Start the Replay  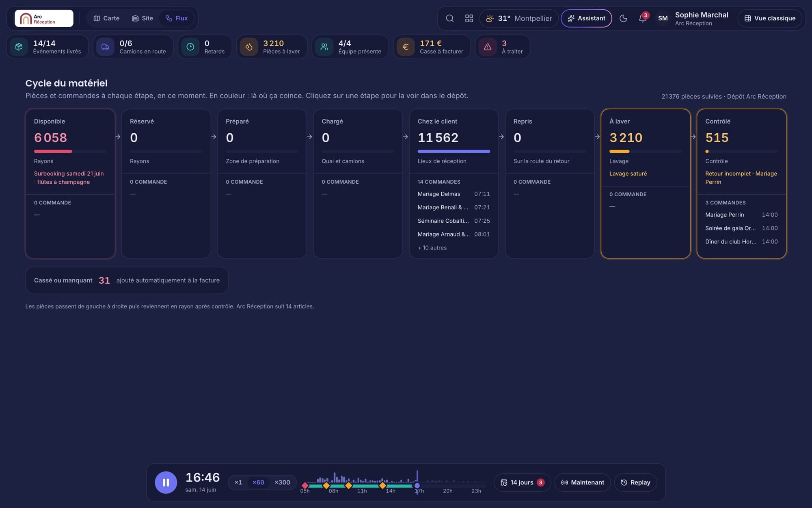point(635,482)
